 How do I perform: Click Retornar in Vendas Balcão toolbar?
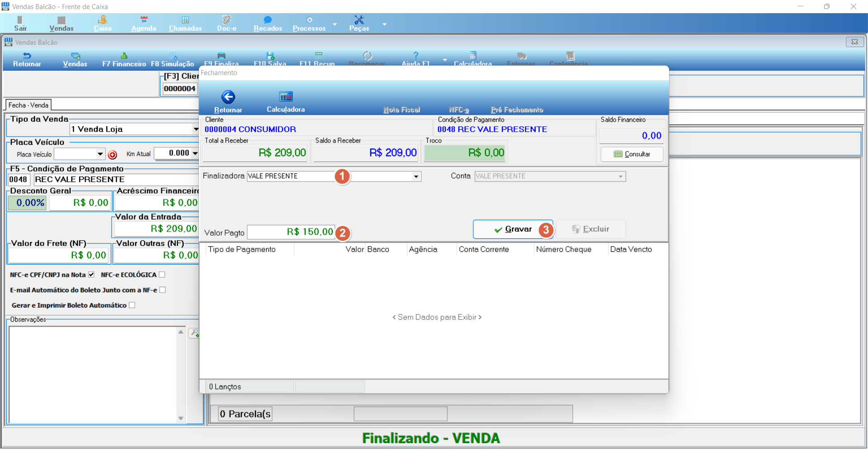point(27,59)
